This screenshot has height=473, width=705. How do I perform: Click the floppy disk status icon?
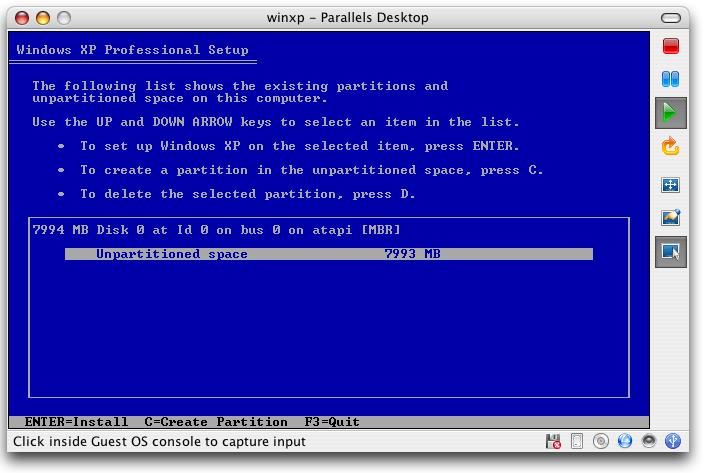point(554,441)
